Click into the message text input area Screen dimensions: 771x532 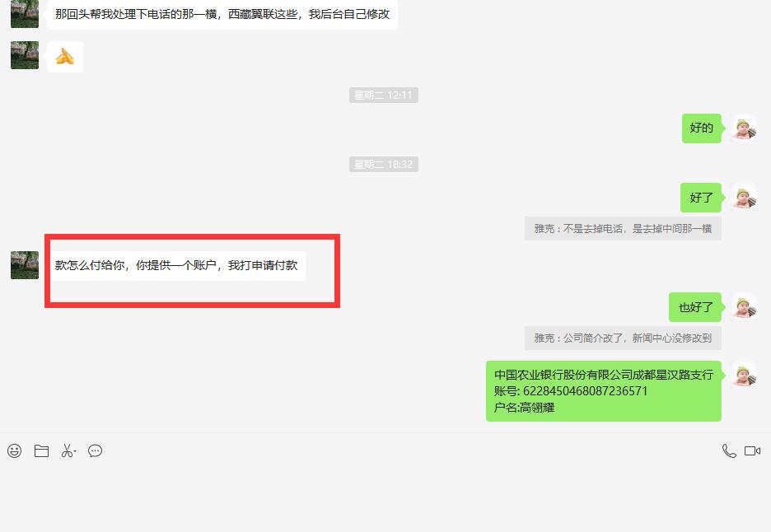pos(385,494)
